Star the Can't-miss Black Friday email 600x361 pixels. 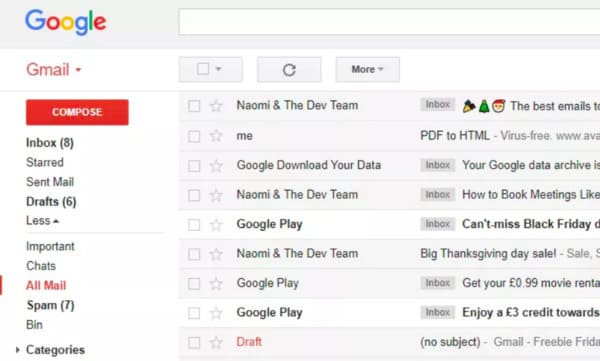(216, 224)
